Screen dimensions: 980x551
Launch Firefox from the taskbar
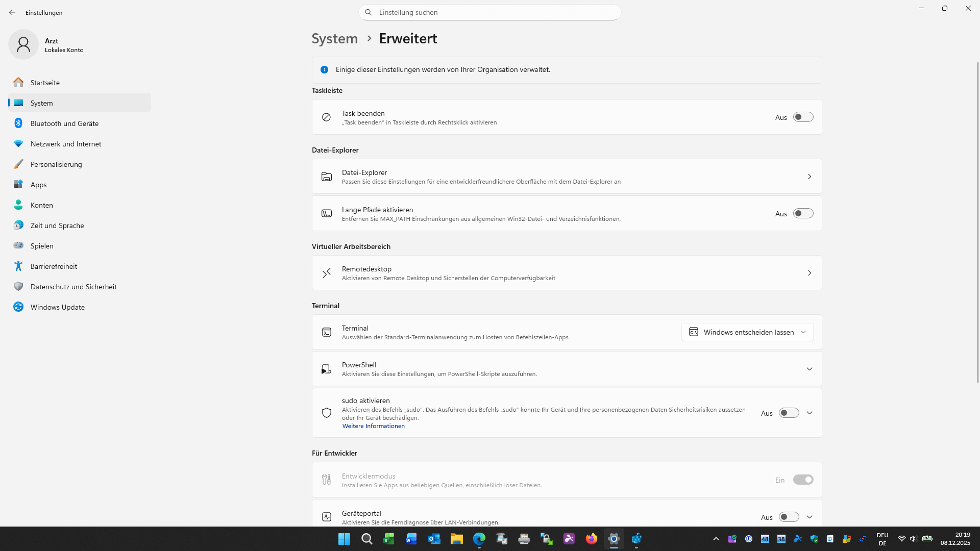[592, 539]
